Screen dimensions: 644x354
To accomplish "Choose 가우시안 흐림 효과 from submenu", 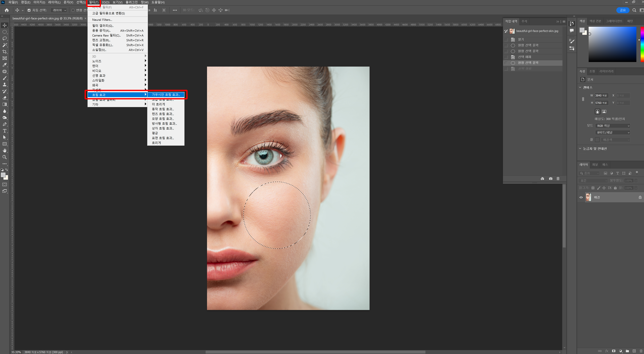I will (166, 95).
